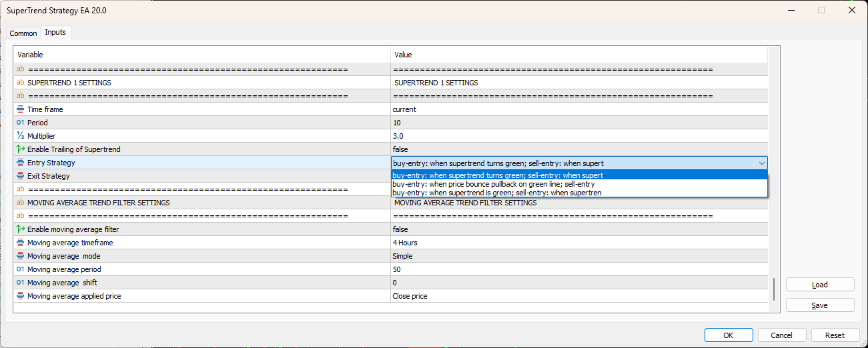Collapse the Entry Strategy dropdown arrow
This screenshot has width=868, height=348.
coord(761,163)
